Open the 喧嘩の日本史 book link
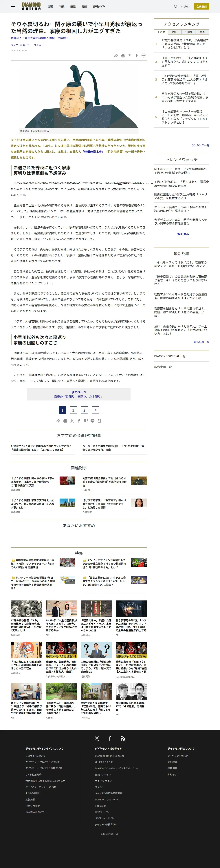This screenshot has width=220, height=868. tap(93, 152)
